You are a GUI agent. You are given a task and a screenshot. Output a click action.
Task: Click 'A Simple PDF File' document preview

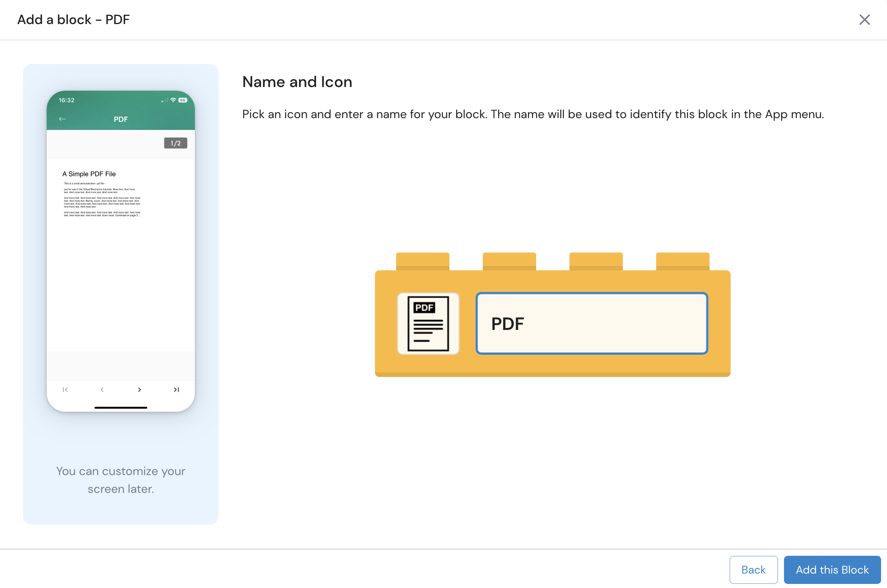pos(89,174)
